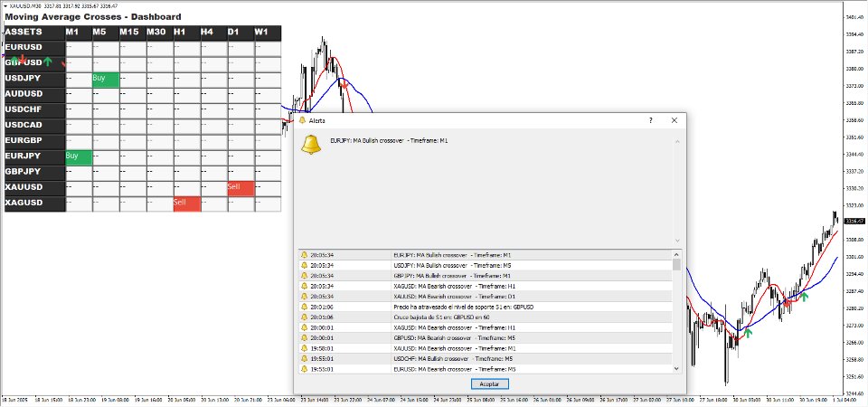Click the bell icon of the EURUSD M5 alert row
Viewport: 868px width, 407px height.
[x=304, y=369]
